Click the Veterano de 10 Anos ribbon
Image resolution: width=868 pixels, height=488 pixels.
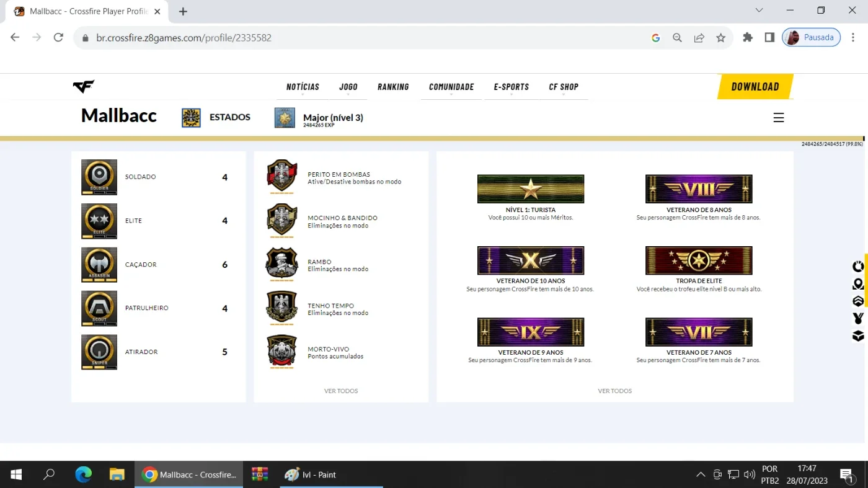point(531,260)
